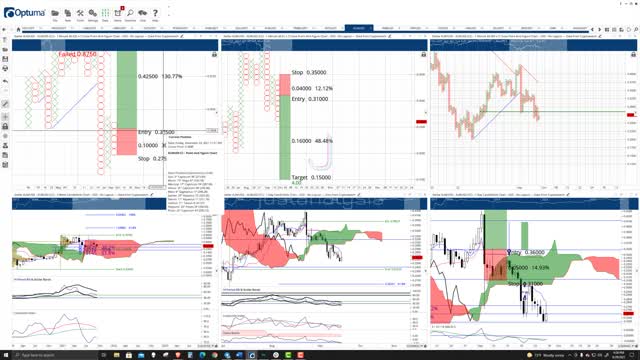Viewport: 640px width, 360px height.
Task: Click the '0.42500 130.77%' profit label
Action: 160,76
